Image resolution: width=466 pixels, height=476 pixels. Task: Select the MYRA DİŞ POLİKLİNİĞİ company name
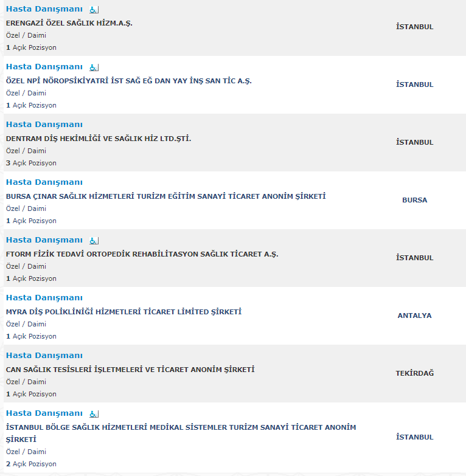[123, 312]
